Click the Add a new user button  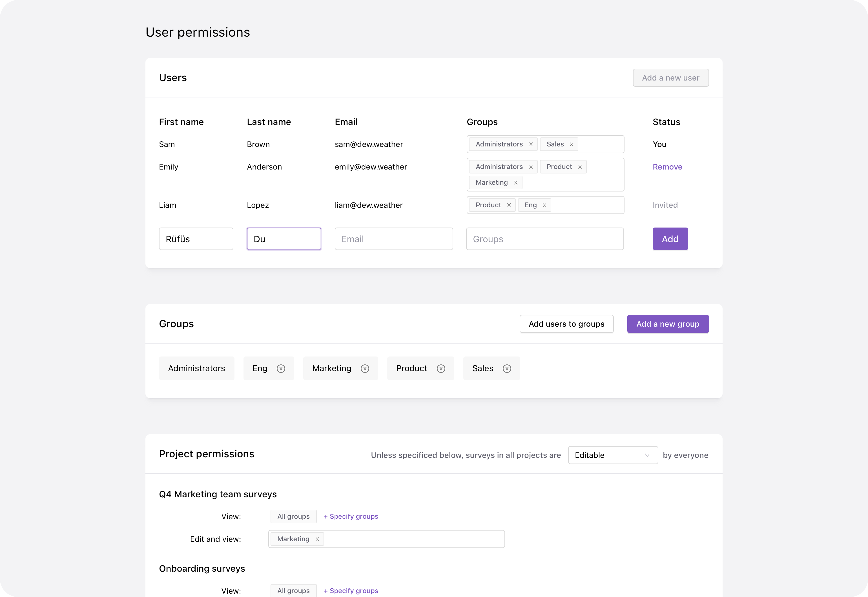(x=671, y=78)
